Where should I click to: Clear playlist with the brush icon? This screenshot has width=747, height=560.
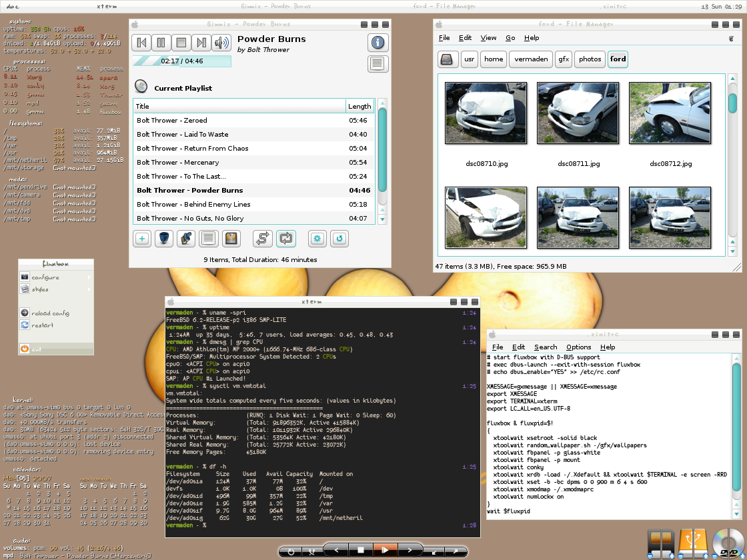tap(186, 239)
